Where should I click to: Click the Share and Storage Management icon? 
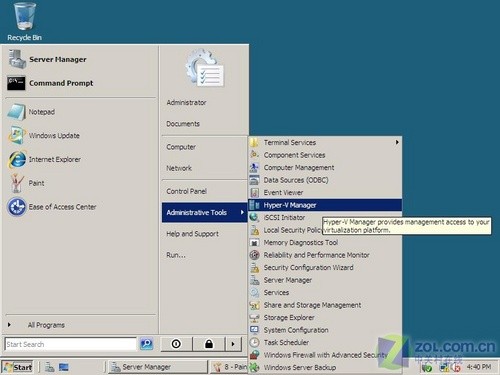(254, 305)
